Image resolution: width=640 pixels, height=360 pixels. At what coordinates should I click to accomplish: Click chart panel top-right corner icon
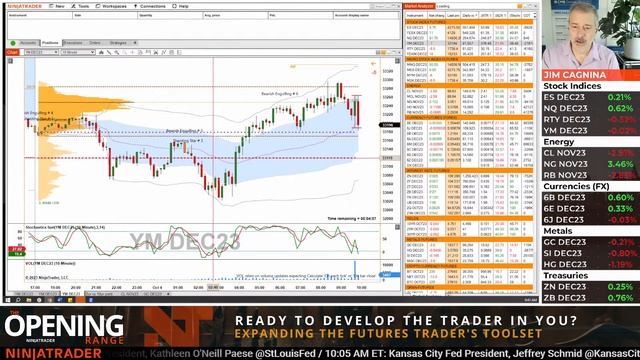(397, 61)
